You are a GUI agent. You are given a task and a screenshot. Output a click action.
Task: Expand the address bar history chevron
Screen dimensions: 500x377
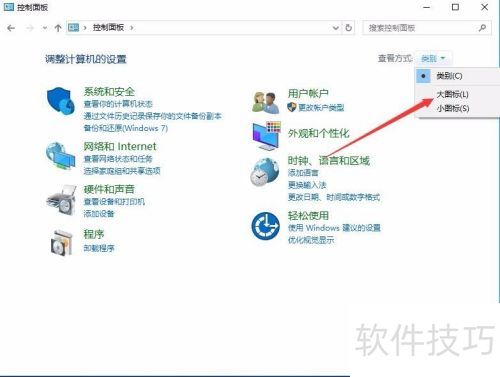point(336,28)
